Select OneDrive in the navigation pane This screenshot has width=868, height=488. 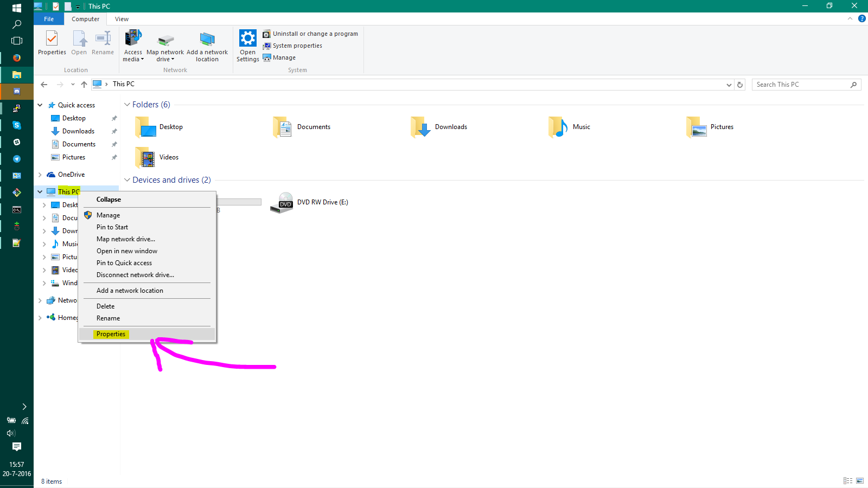point(71,175)
